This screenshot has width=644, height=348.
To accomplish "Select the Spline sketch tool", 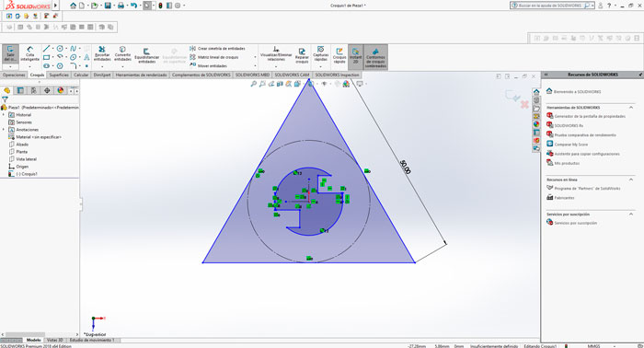I will tap(73, 49).
